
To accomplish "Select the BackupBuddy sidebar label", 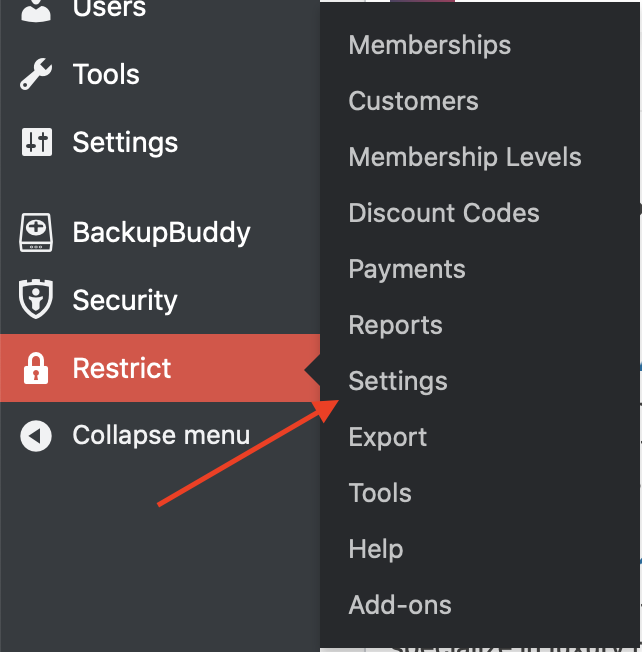I will [161, 232].
